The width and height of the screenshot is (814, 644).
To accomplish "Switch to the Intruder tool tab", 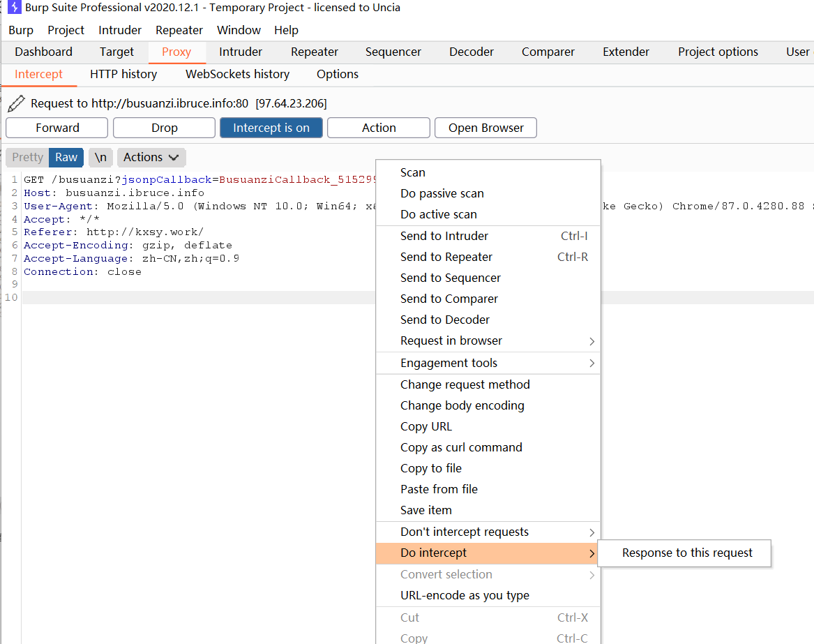I will pyautogui.click(x=241, y=52).
